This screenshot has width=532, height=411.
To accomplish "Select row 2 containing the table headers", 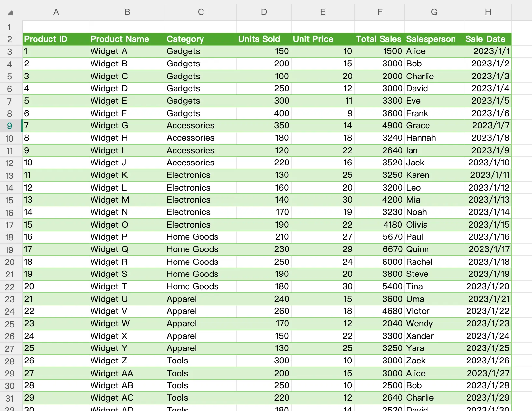I will (x=10, y=39).
